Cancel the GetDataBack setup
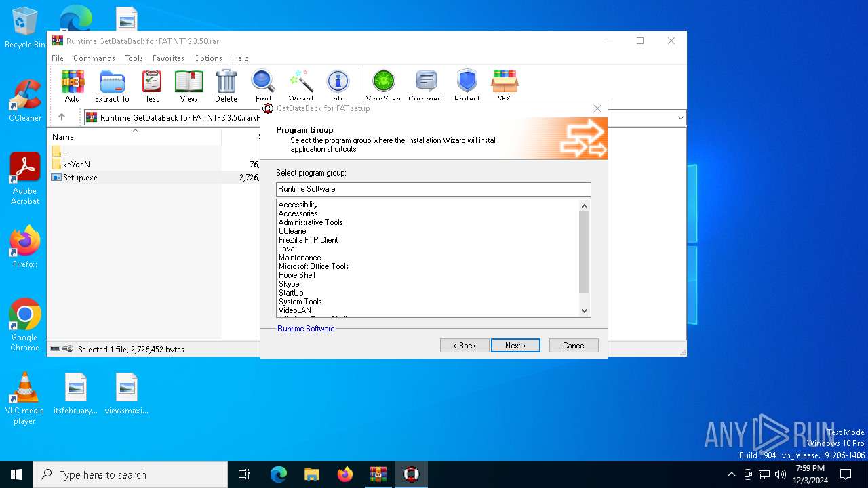 coord(574,346)
